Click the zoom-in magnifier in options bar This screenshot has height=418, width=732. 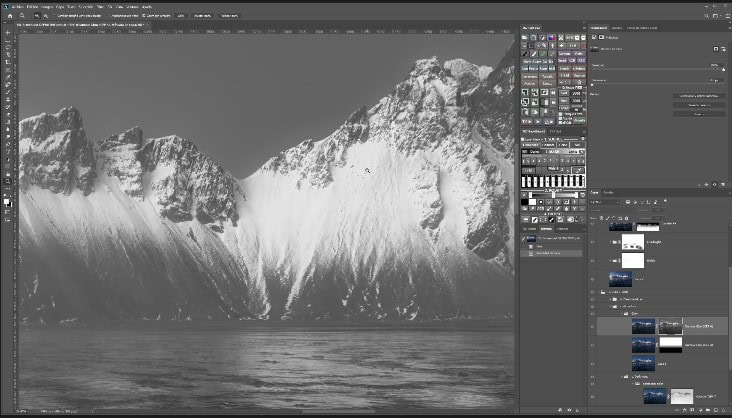point(36,16)
